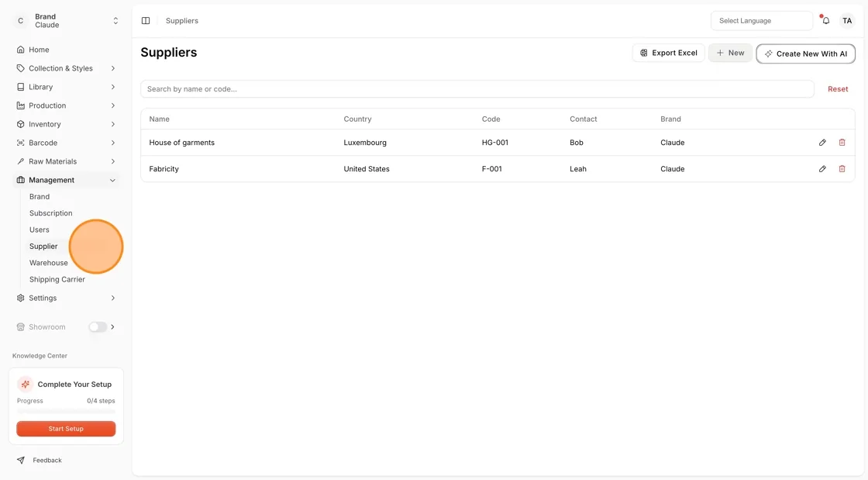Click the Barcode scanner icon

click(20, 143)
